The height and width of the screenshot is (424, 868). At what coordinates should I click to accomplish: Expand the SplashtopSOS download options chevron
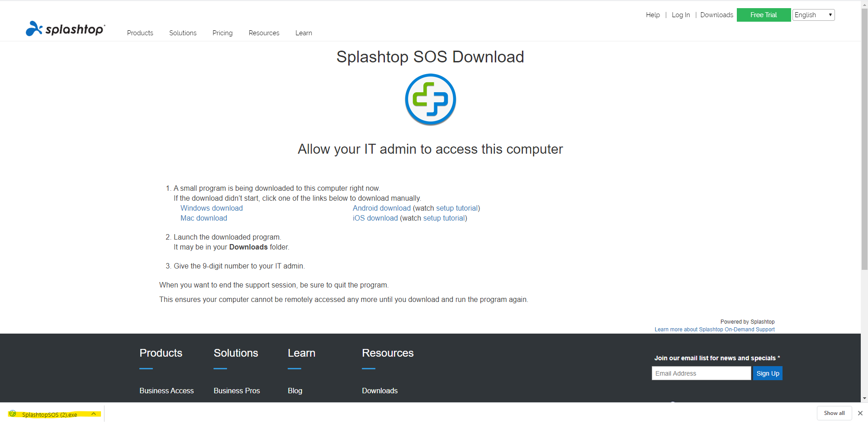point(94,414)
